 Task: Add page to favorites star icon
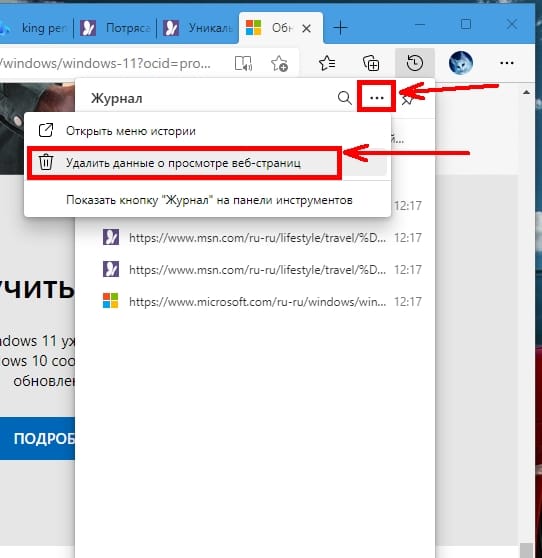[x=279, y=63]
